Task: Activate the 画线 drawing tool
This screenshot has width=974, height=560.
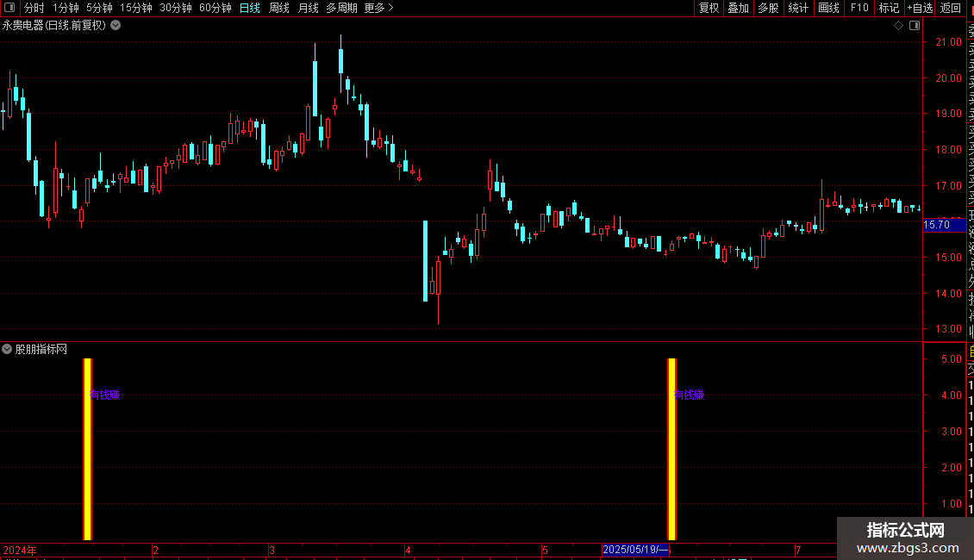Action: point(828,8)
